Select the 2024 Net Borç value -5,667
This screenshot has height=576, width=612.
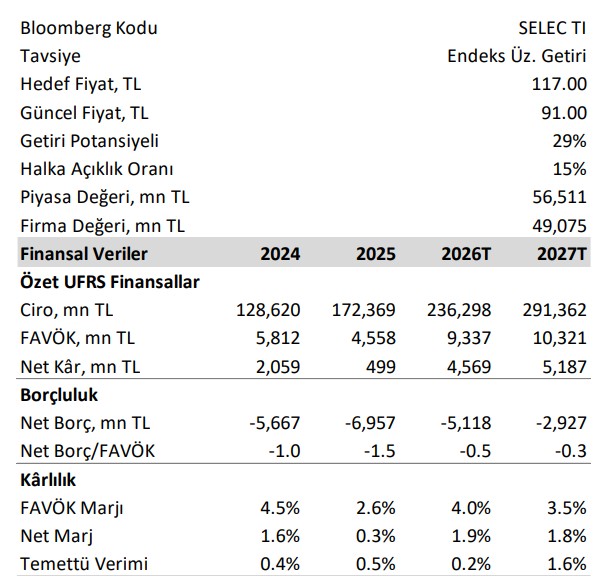click(x=274, y=422)
